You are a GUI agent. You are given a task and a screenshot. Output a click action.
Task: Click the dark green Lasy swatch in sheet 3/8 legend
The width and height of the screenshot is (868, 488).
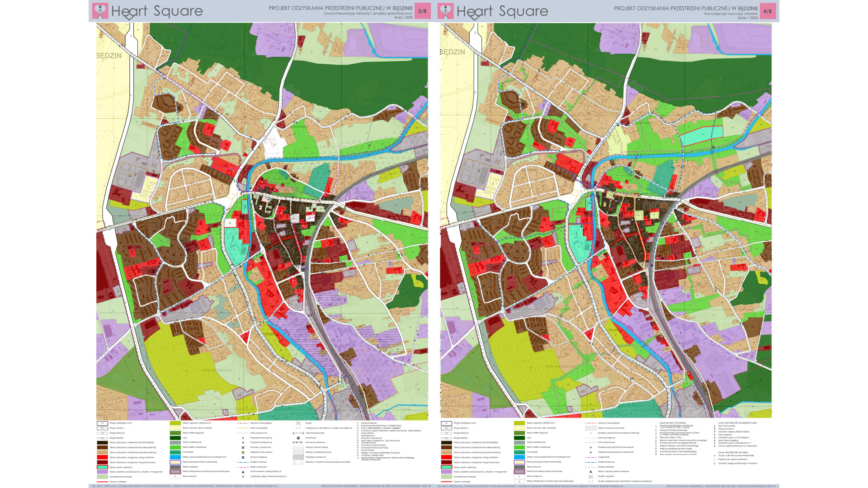pyautogui.click(x=175, y=438)
